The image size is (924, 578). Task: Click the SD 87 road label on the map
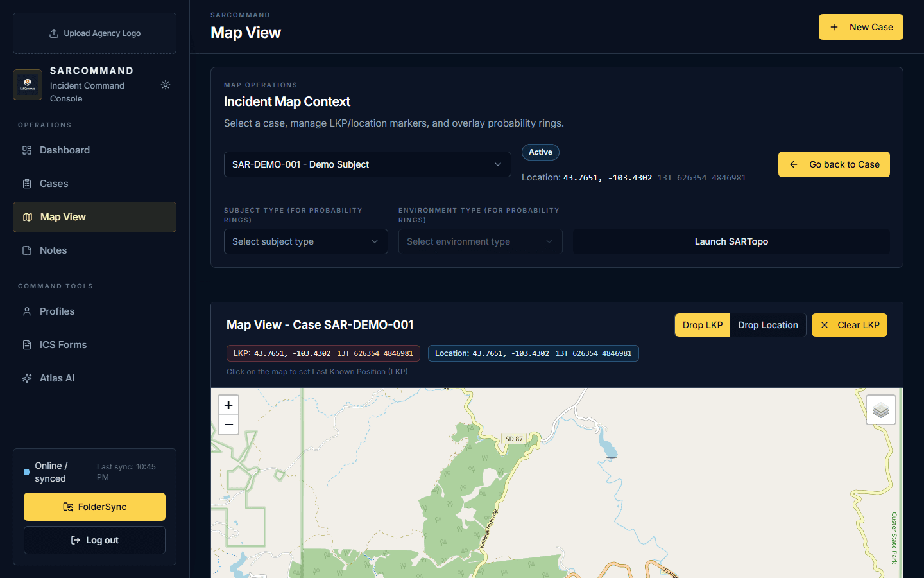(514, 439)
